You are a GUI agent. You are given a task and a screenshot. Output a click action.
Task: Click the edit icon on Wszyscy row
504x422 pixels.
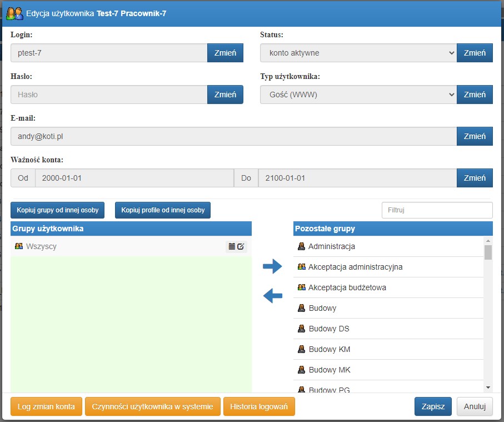(x=241, y=247)
